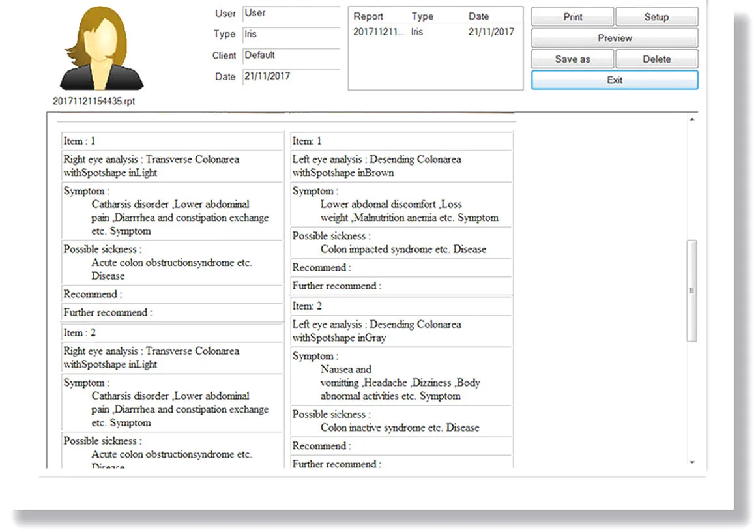Click Save as button
Image resolution: width=756 pixels, height=532 pixels.
[572, 59]
